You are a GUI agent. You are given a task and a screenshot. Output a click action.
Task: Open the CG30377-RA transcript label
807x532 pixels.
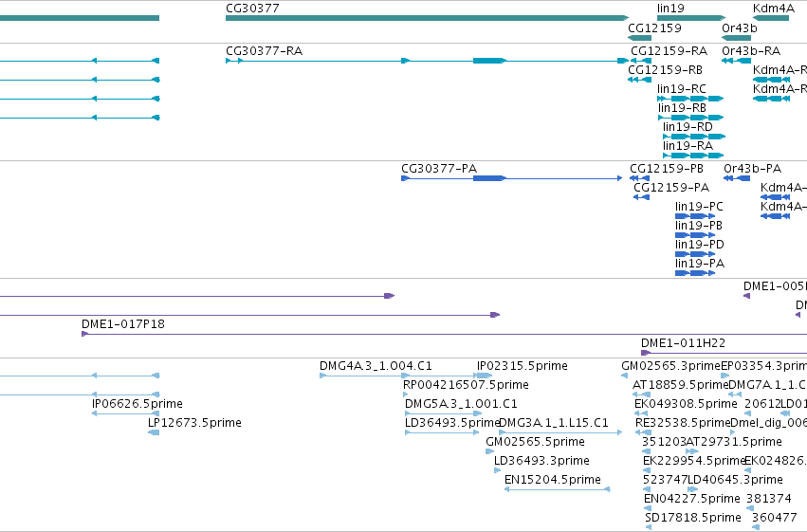pos(264,51)
